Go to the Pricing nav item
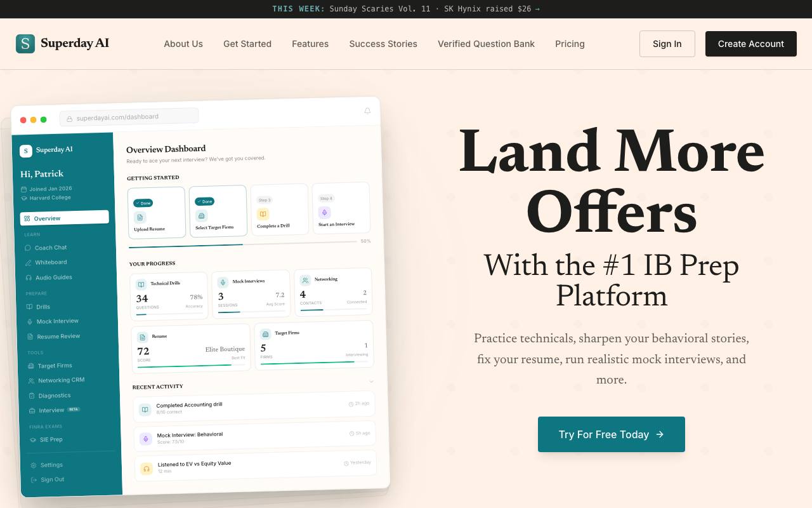Viewport: 812px width, 508px height. click(x=570, y=44)
